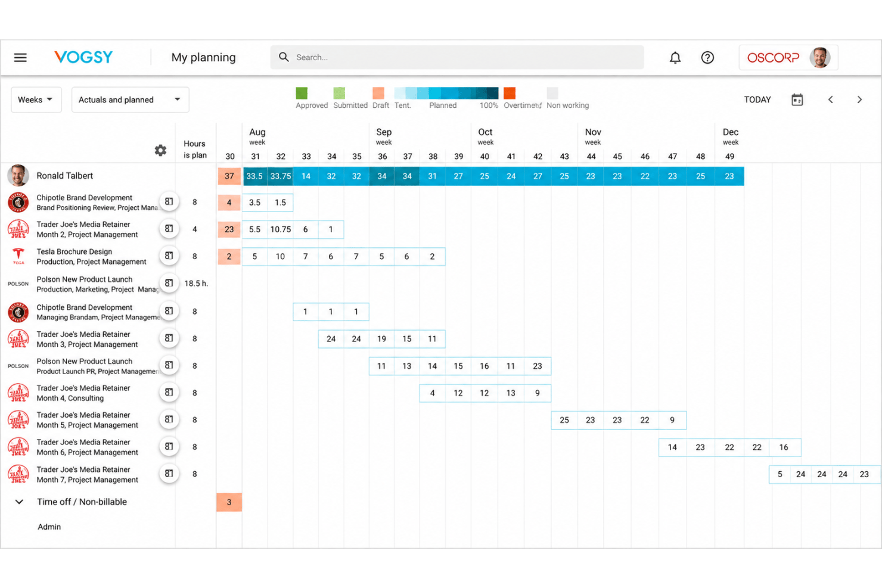Open the planning settings gear
The width and height of the screenshot is (882, 588).
pyautogui.click(x=160, y=150)
